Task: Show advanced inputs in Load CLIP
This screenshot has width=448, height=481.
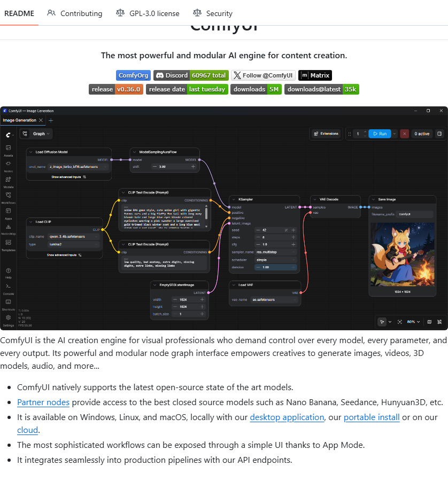Action: coord(64,255)
